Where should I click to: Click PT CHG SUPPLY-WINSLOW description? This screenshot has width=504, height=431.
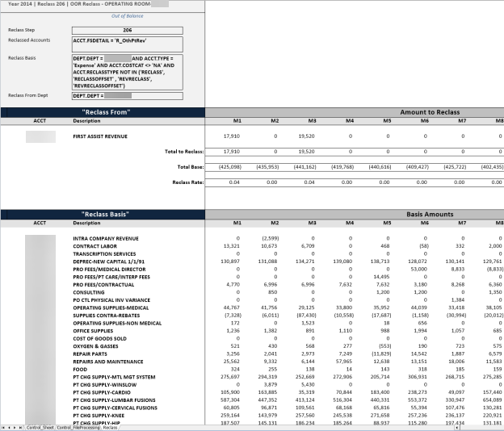(x=105, y=385)
